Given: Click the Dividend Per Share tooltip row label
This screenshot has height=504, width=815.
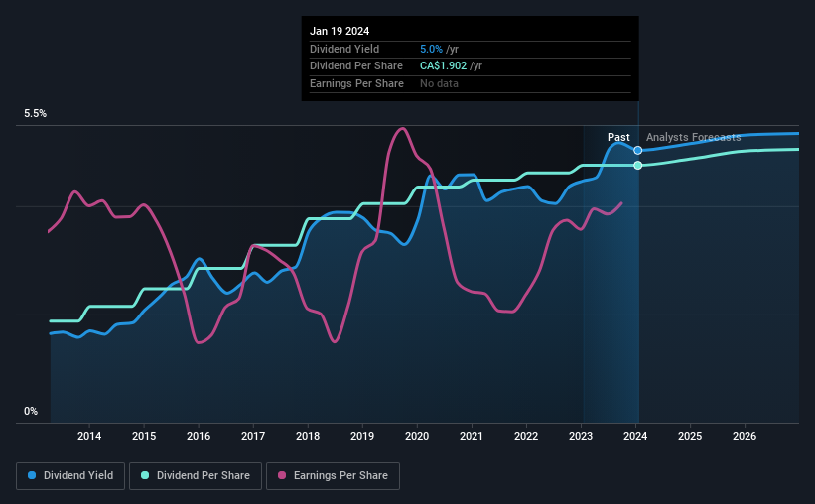Looking at the screenshot, I should coord(356,66).
